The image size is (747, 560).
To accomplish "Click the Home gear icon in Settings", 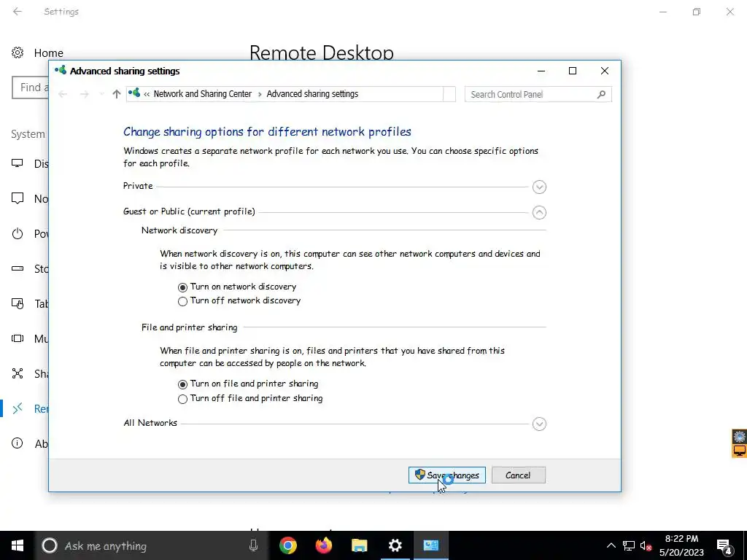I will (18, 52).
